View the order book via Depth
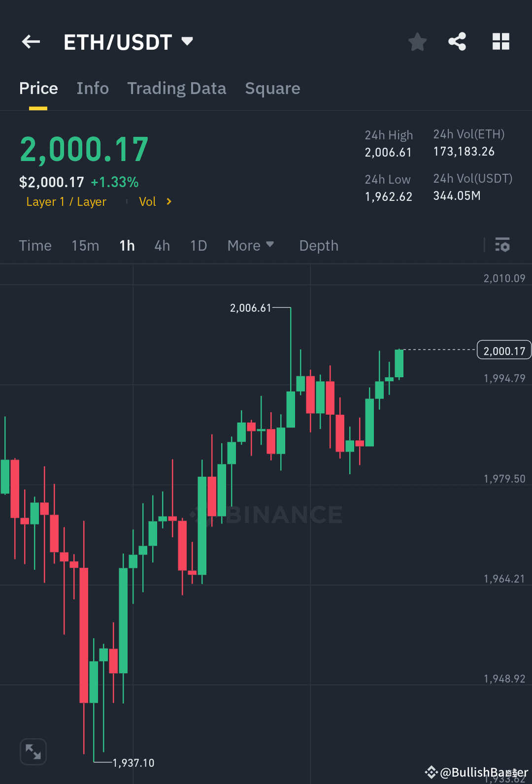 tap(318, 245)
